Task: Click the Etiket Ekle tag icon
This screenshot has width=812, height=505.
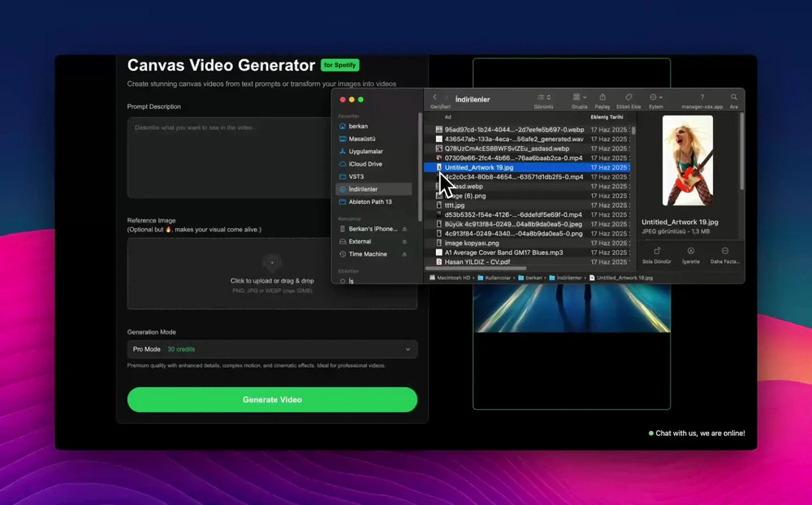Action: coord(627,95)
